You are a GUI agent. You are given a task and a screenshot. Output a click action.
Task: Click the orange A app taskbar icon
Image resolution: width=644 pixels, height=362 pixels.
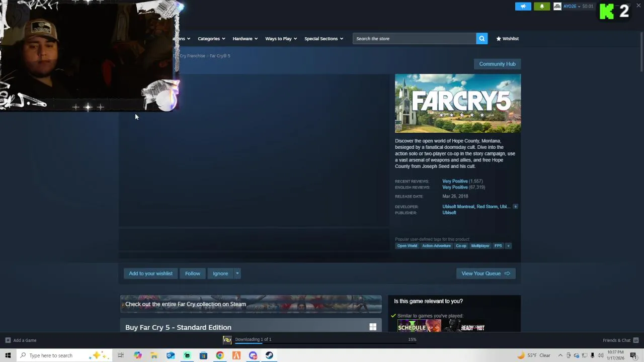click(236, 355)
